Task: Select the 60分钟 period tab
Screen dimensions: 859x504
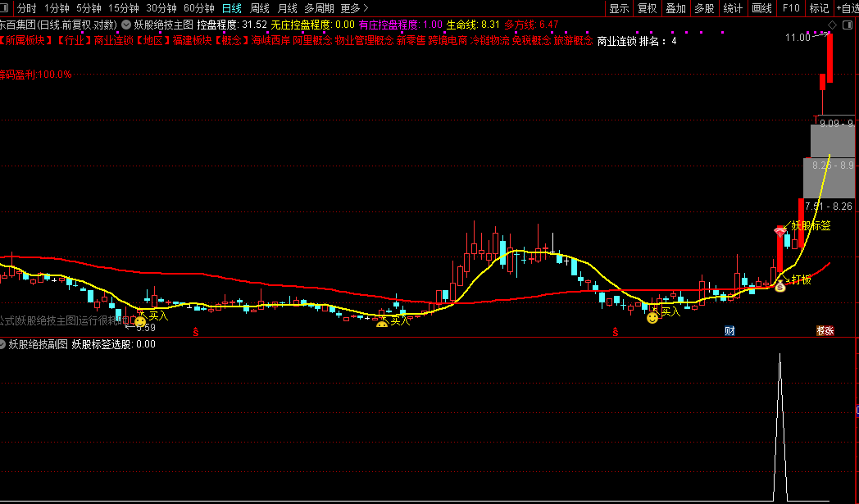Action: 199,8
